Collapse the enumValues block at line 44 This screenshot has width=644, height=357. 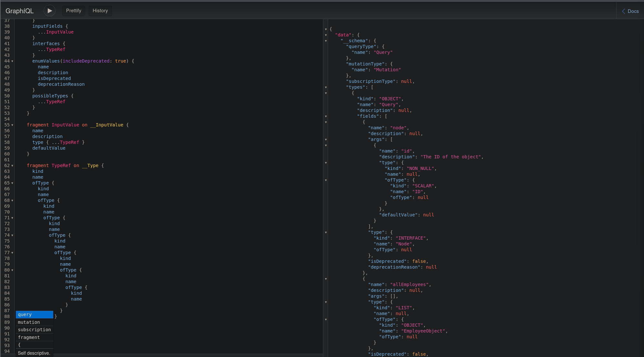(12, 61)
